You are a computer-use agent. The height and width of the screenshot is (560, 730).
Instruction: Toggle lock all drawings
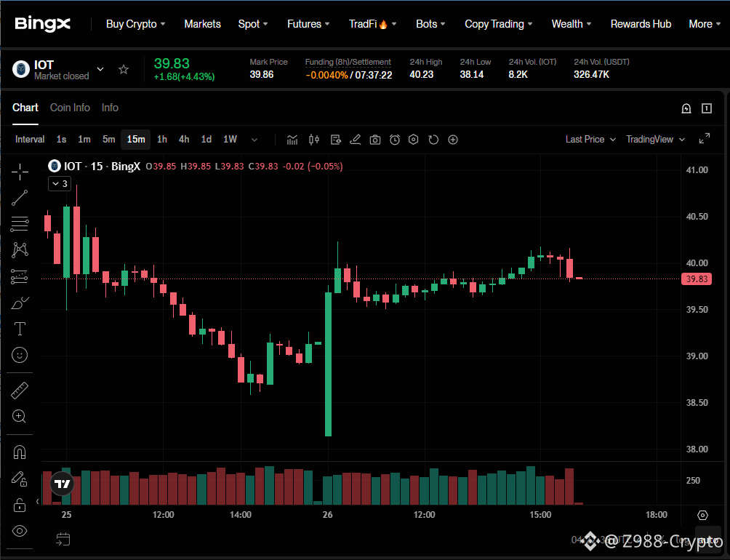tap(20, 505)
